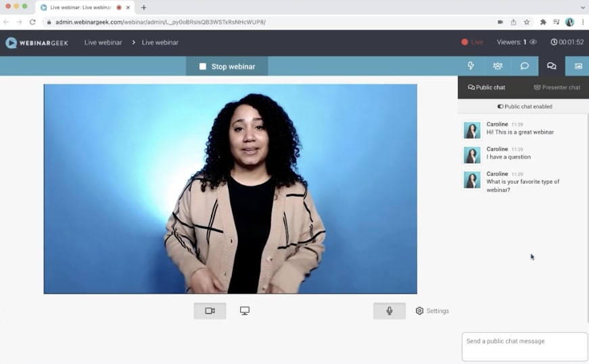
Task: Open the lightning bolt interactions panel
Action: point(471,66)
